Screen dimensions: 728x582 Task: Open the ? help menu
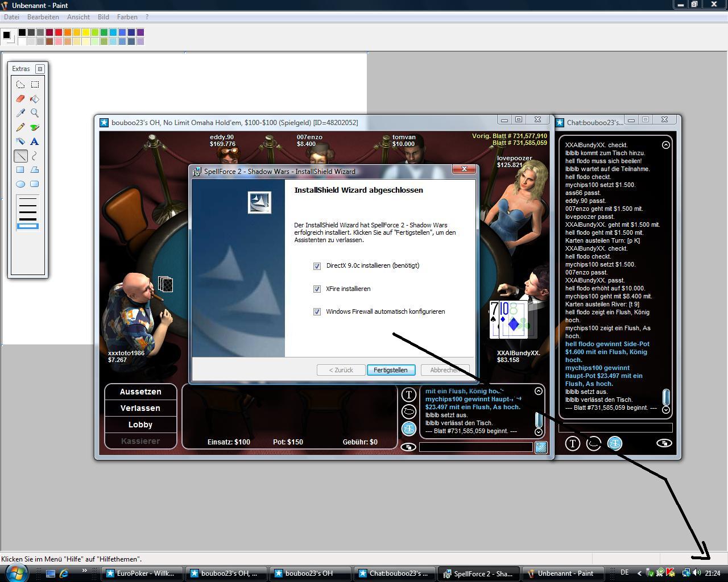click(147, 17)
